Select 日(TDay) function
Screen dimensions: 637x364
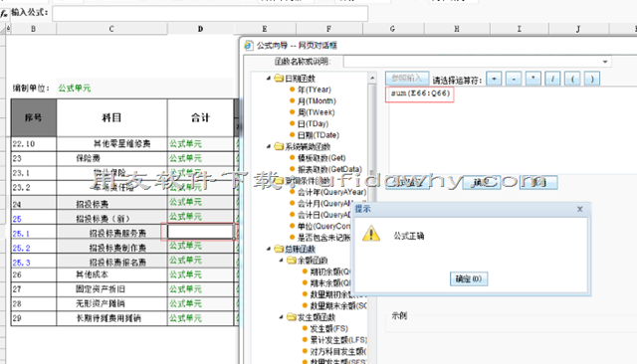[313, 123]
